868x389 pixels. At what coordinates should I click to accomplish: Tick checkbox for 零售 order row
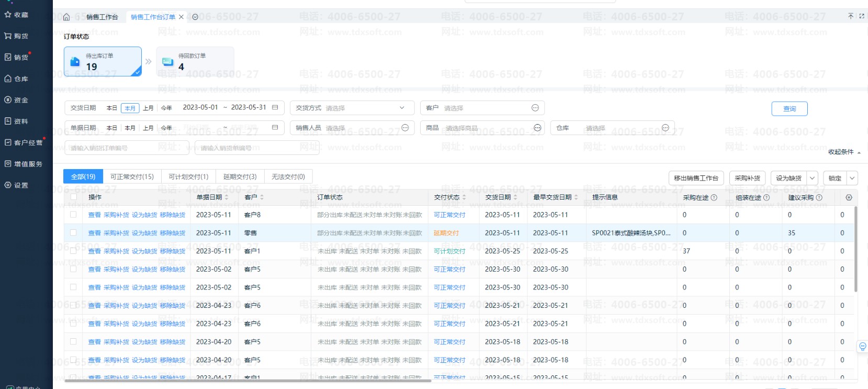73,233
